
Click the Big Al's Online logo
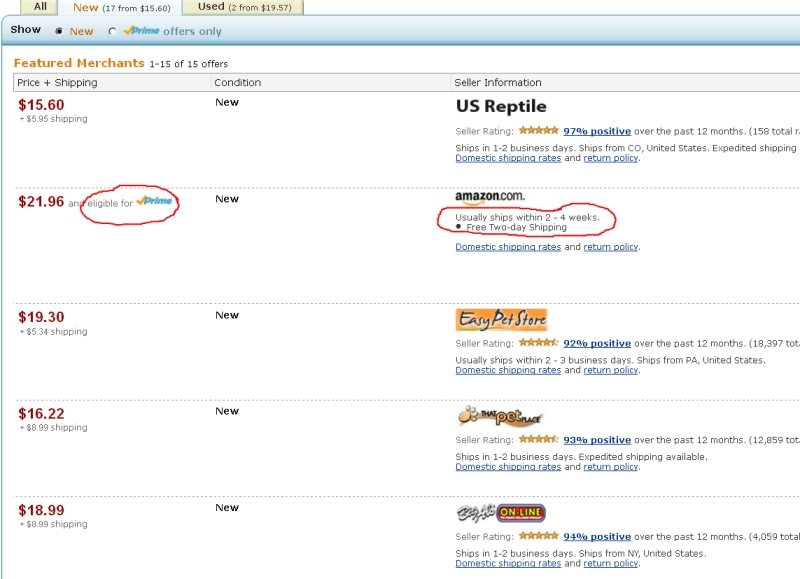point(501,513)
